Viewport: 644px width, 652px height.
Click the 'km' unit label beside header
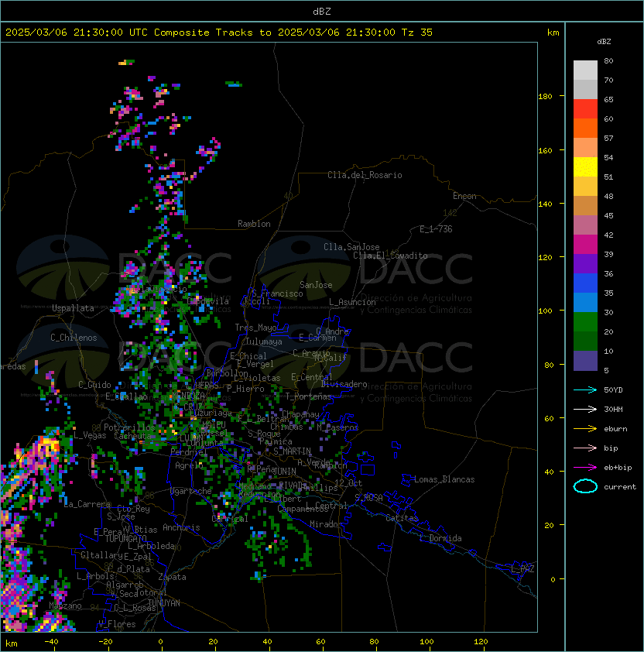553,33
